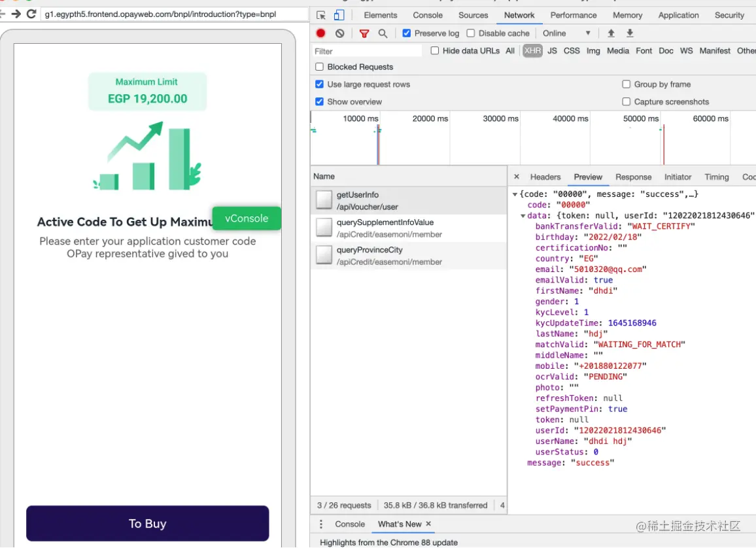Select the drawer Console tab
Screen dimensions: 756x548
pyautogui.click(x=350, y=524)
